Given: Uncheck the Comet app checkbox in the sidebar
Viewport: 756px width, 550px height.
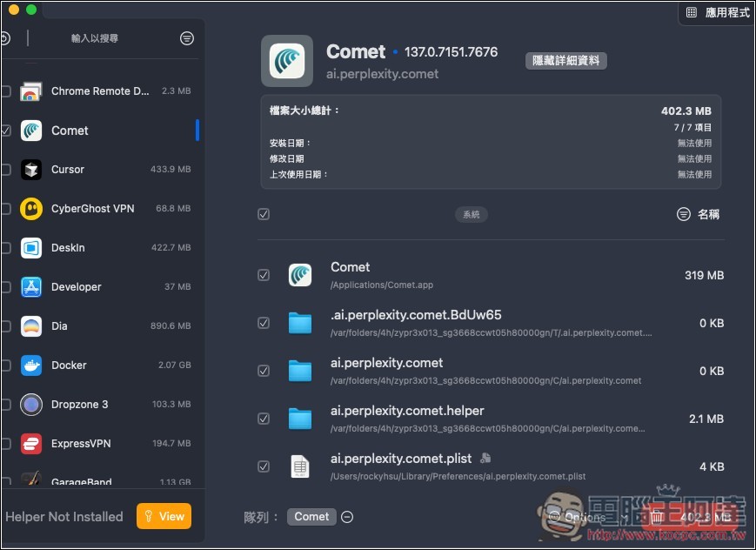Looking at the screenshot, I should [x=6, y=131].
